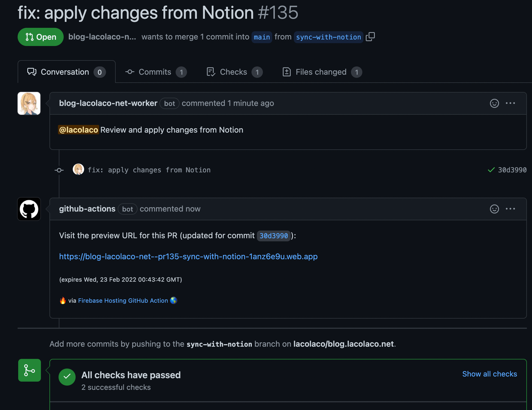
Task: Click the github-actions Octocat avatar
Action: tap(29, 209)
